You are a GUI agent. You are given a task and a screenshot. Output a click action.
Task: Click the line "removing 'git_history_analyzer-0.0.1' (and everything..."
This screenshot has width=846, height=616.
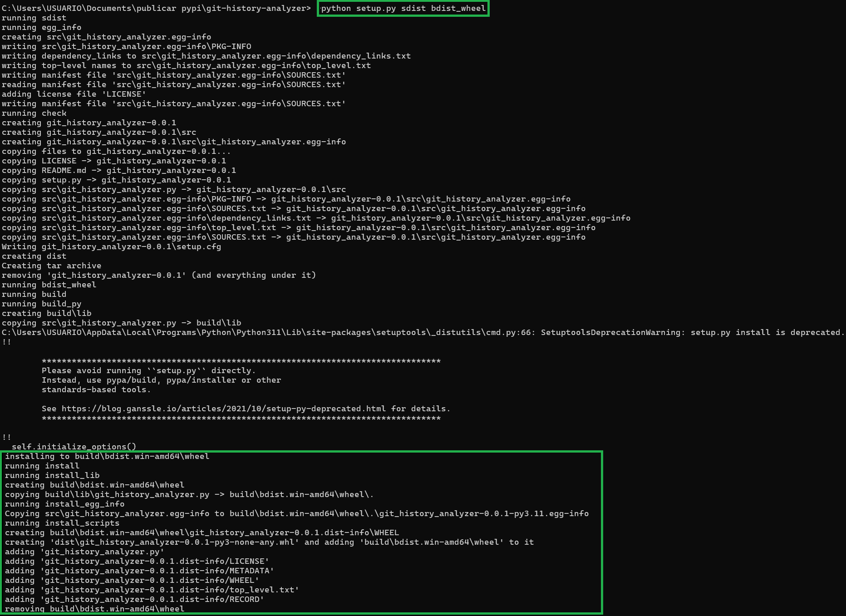tap(159, 275)
